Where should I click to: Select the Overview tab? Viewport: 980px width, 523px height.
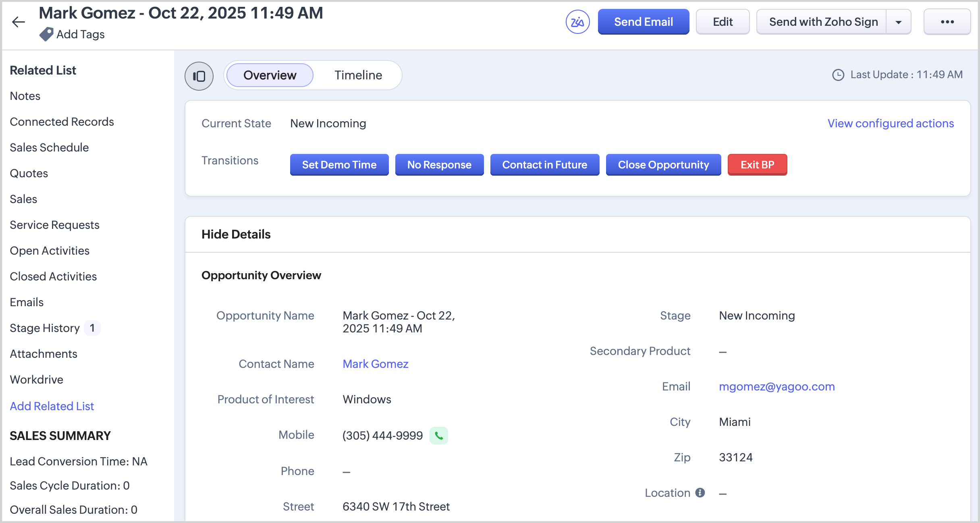tap(270, 75)
